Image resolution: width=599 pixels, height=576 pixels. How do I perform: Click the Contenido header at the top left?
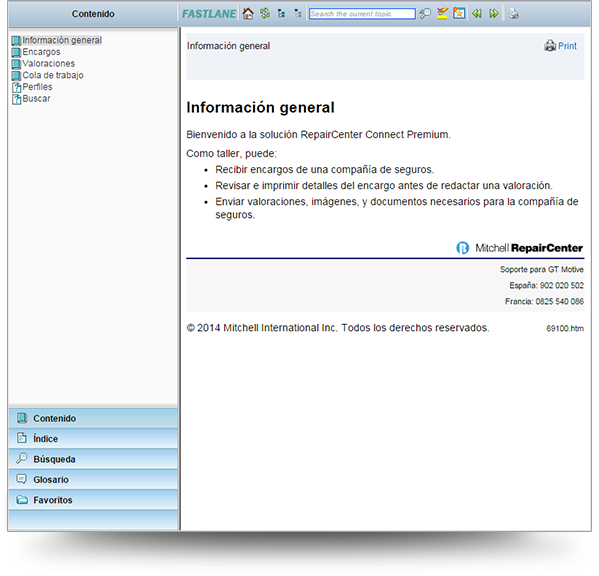click(x=93, y=14)
